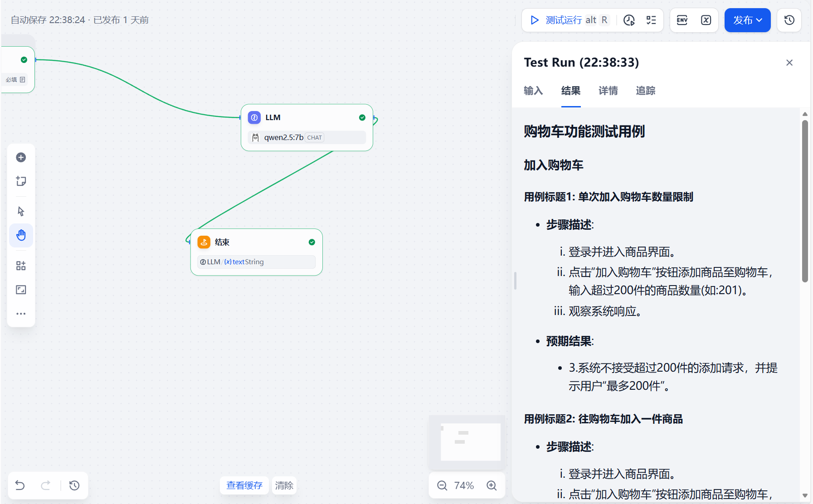Viewport: 813px width, 504px height.
Task: Click the undo arrow at bottom left
Action: (x=19, y=485)
